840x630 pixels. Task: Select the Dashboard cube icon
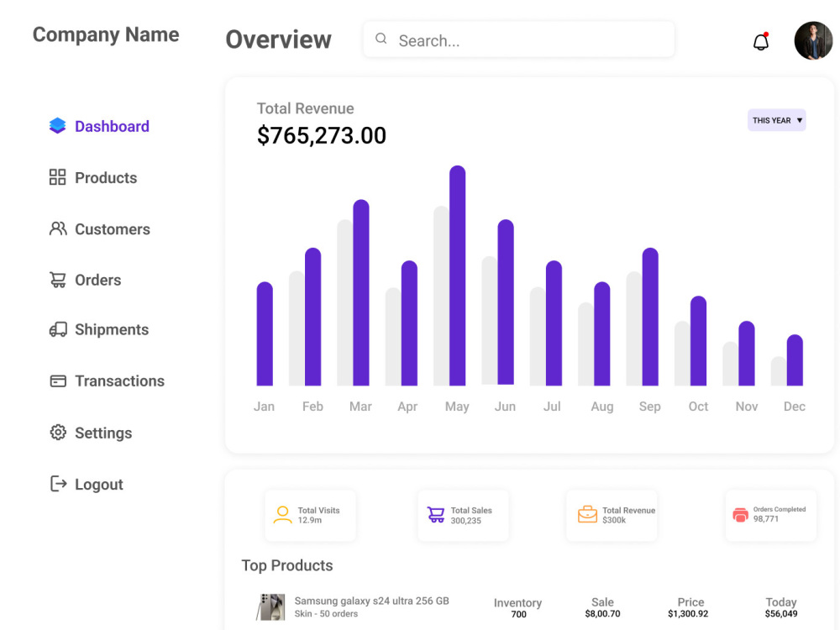point(57,125)
